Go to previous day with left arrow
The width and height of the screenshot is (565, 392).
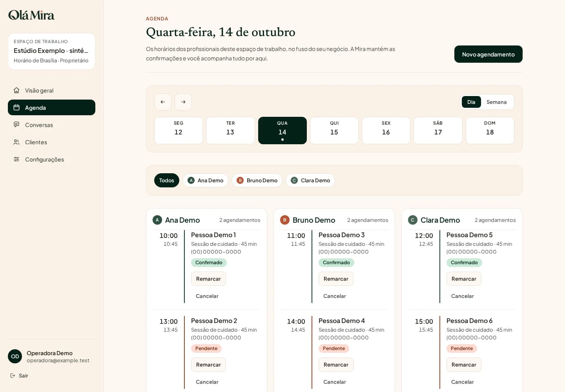pos(163,102)
